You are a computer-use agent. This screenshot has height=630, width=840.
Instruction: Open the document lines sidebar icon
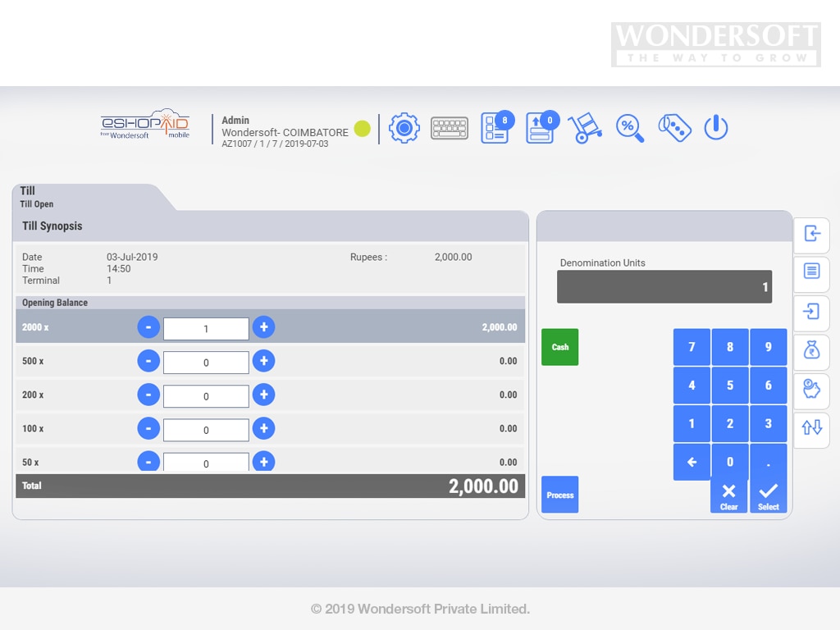coord(811,272)
